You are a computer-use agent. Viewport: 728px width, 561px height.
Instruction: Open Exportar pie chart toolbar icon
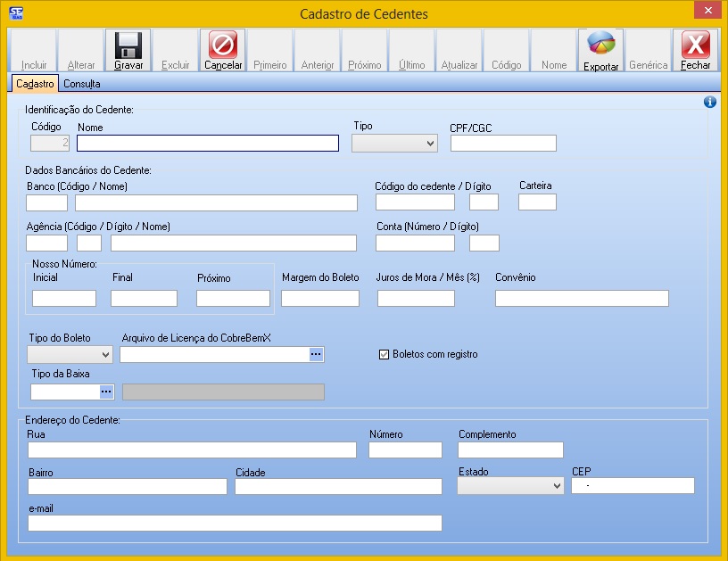pos(600,45)
